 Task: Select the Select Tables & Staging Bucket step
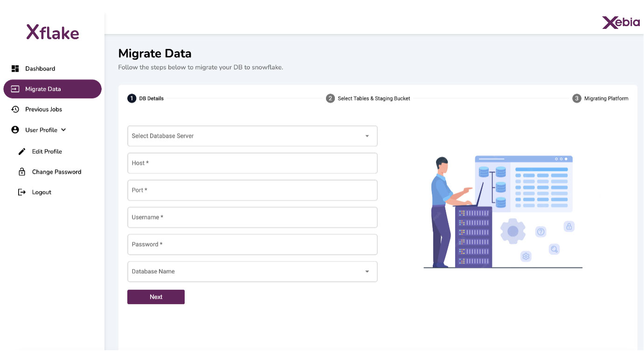click(374, 98)
